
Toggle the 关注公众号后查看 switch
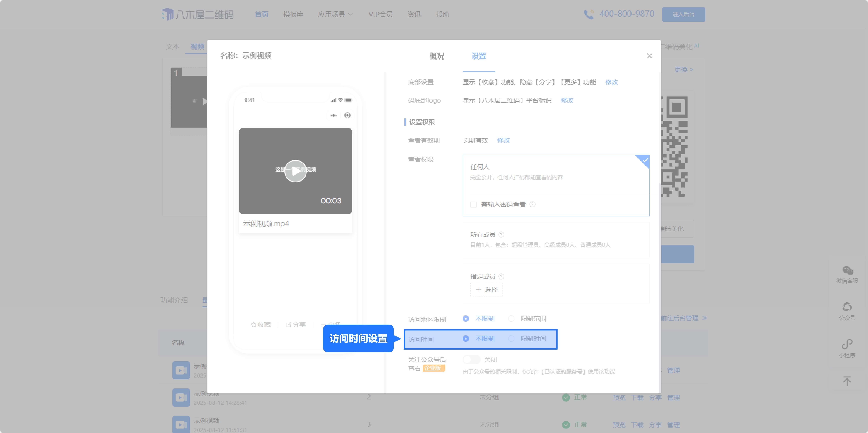click(x=471, y=360)
